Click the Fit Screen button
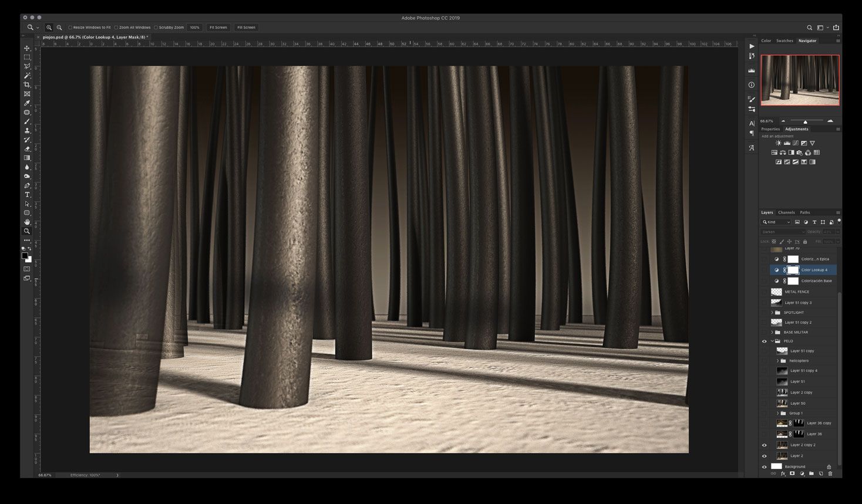This screenshot has width=862, height=504. click(x=218, y=28)
